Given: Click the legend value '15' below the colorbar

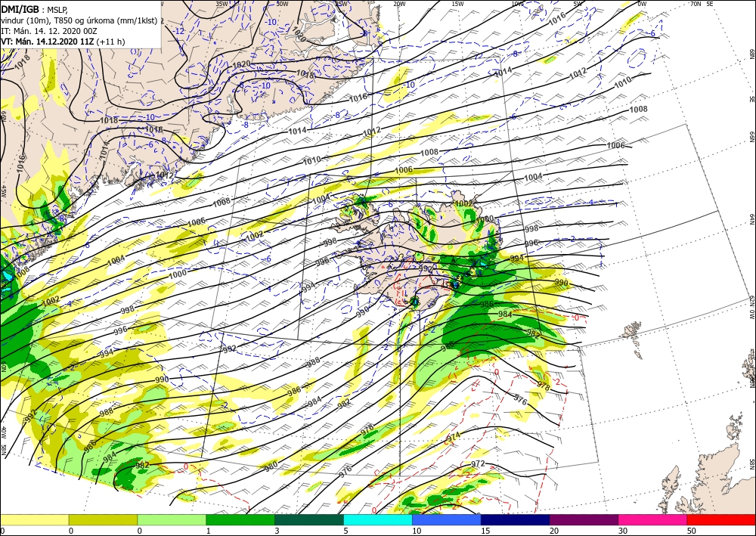Looking at the screenshot, I should 485,531.
